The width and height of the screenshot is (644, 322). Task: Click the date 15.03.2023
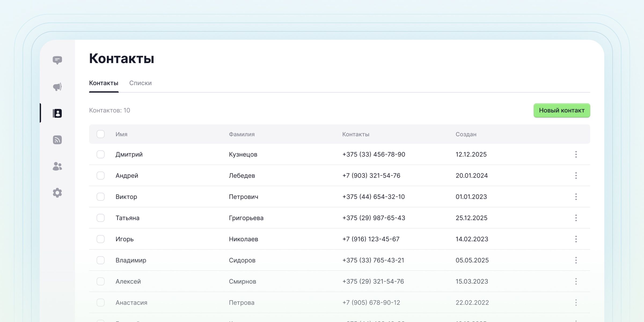click(x=472, y=281)
